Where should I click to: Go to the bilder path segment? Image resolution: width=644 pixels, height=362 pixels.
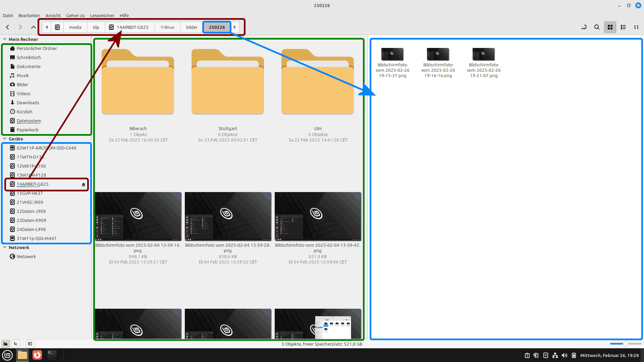(x=192, y=27)
